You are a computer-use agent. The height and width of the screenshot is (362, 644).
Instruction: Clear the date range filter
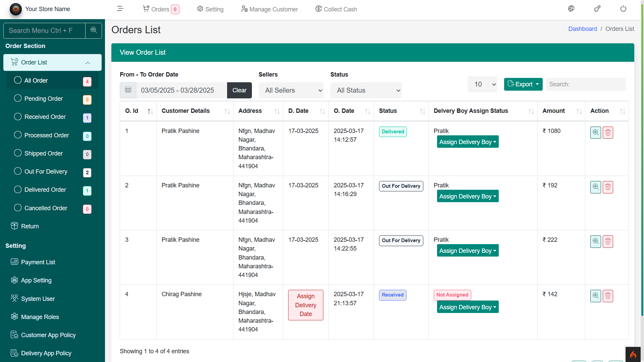coord(239,90)
